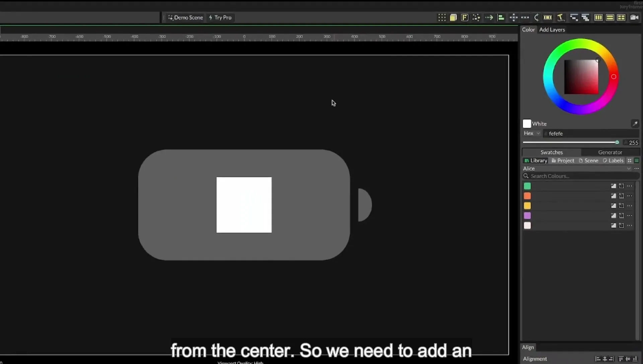Click the dashed arrow toolbar icon
The height and width of the screenshot is (364, 643).
489,18
